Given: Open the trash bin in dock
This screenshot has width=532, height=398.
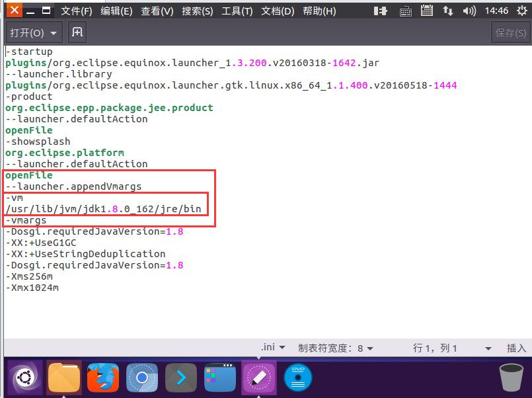Looking at the screenshot, I should pyautogui.click(x=511, y=378).
